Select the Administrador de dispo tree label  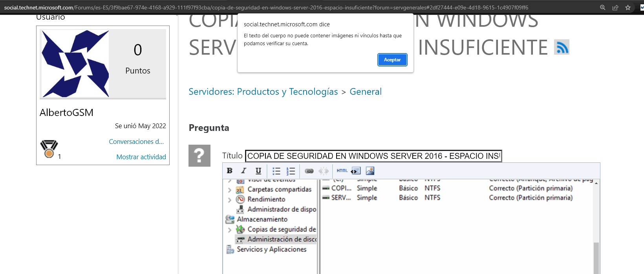tap(282, 210)
